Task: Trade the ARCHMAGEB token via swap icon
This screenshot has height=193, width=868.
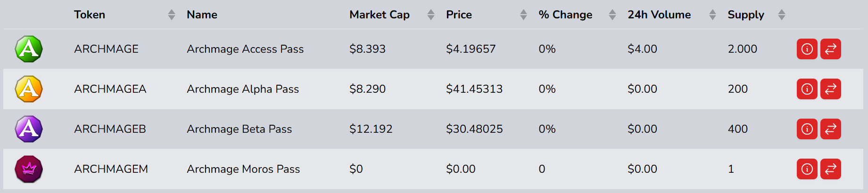Action: tap(830, 129)
